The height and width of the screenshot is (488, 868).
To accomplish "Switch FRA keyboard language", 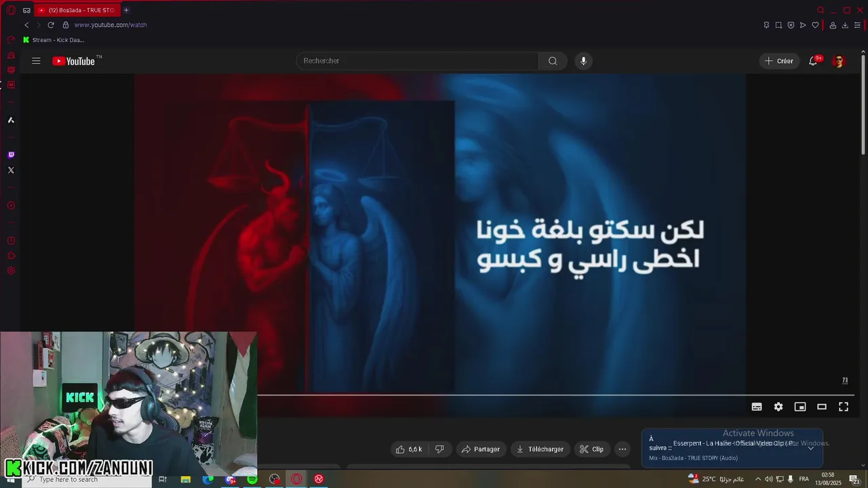I will click(x=804, y=479).
